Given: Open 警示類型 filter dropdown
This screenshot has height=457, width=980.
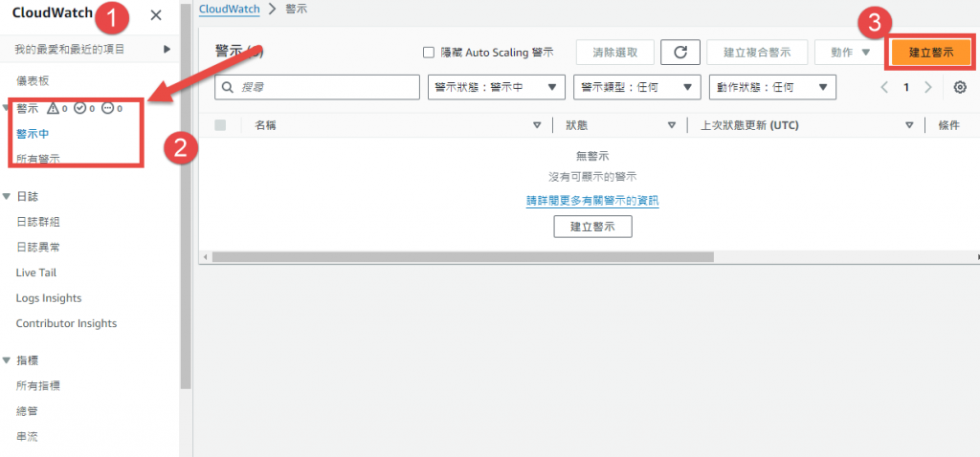Looking at the screenshot, I should (636, 87).
